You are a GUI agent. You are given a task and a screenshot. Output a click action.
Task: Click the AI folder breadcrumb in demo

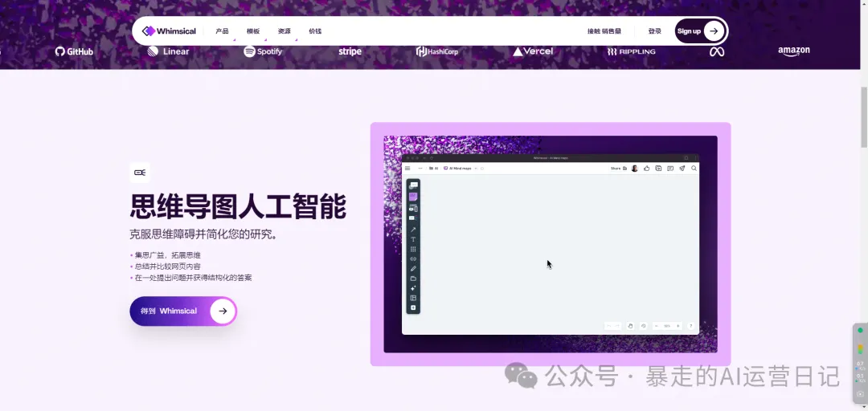(x=434, y=168)
